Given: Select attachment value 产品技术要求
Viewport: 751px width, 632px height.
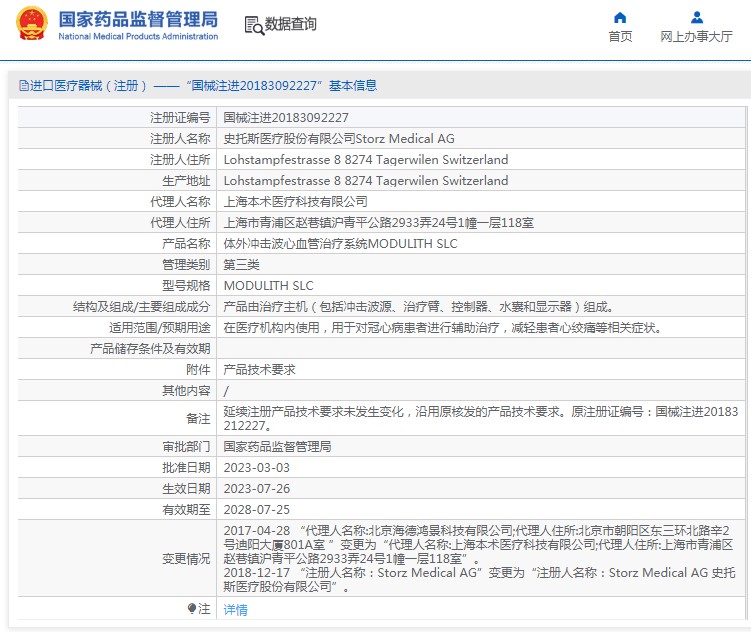Looking at the screenshot, I should point(259,370).
